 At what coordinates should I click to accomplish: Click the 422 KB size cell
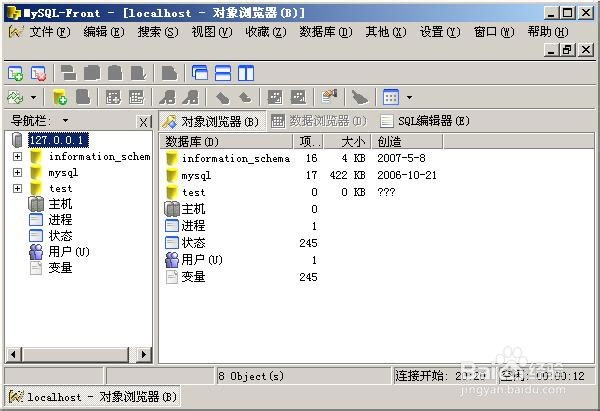pos(347,175)
